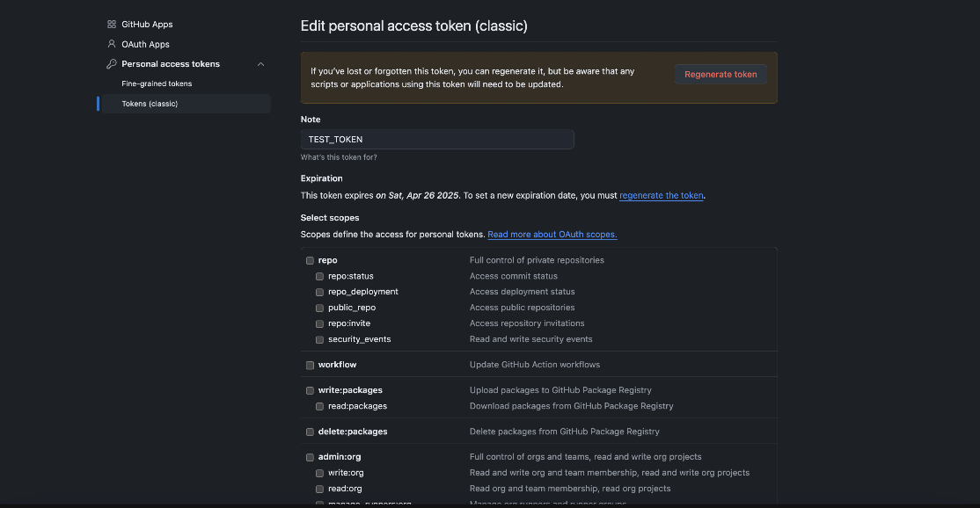
Task: Click the Note text field
Action: [x=437, y=140]
